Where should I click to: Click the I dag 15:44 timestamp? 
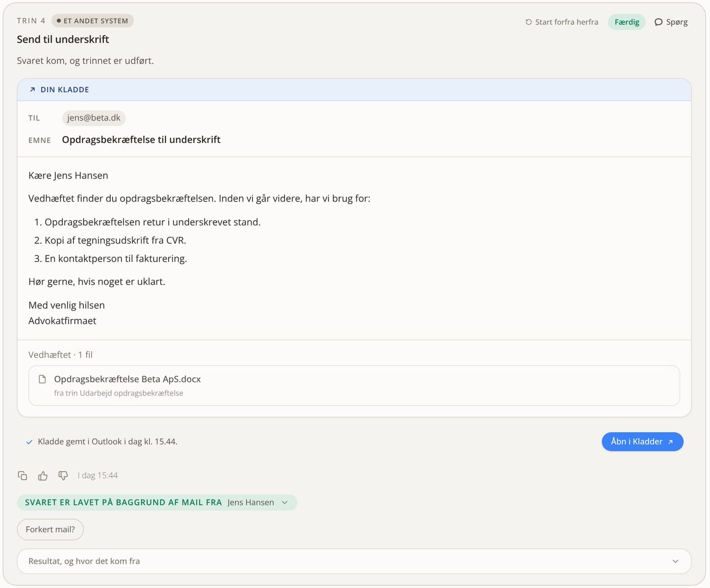97,475
